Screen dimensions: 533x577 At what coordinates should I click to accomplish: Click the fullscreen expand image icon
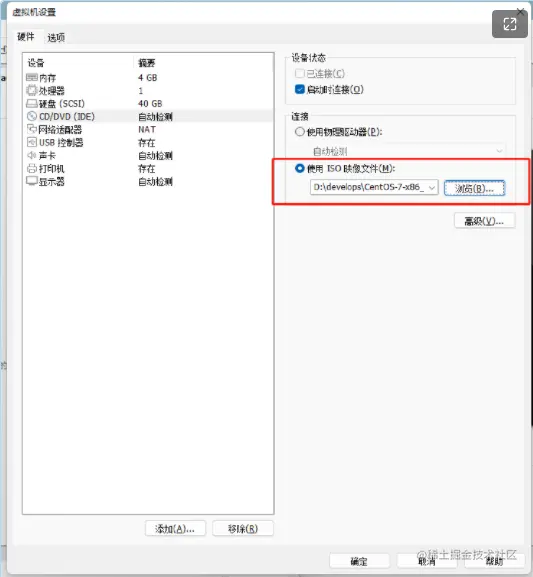(x=510, y=24)
